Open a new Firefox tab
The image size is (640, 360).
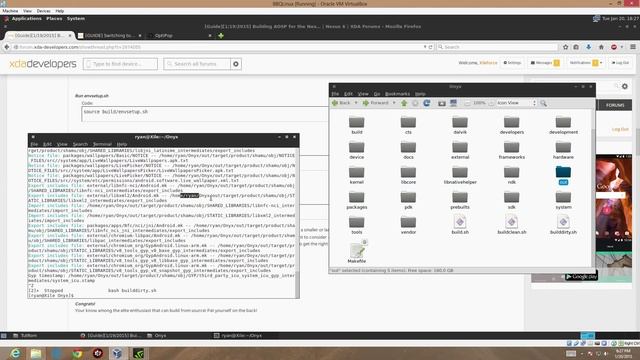[x=221, y=36]
